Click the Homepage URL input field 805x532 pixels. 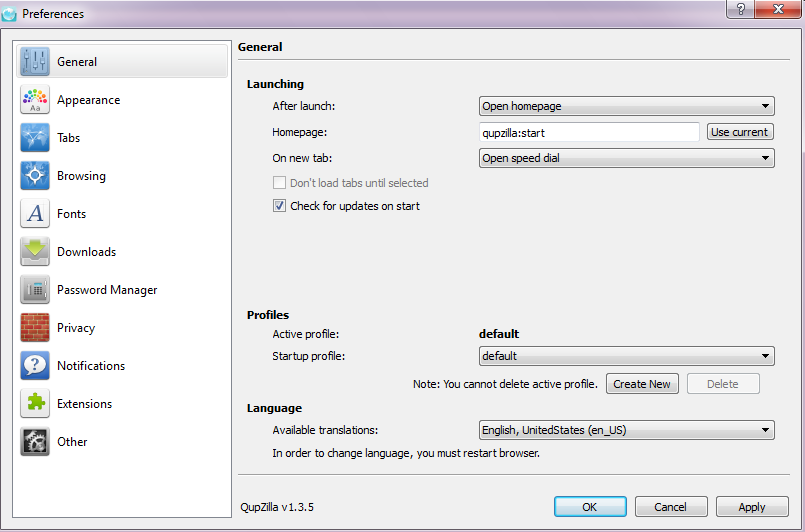pos(589,132)
